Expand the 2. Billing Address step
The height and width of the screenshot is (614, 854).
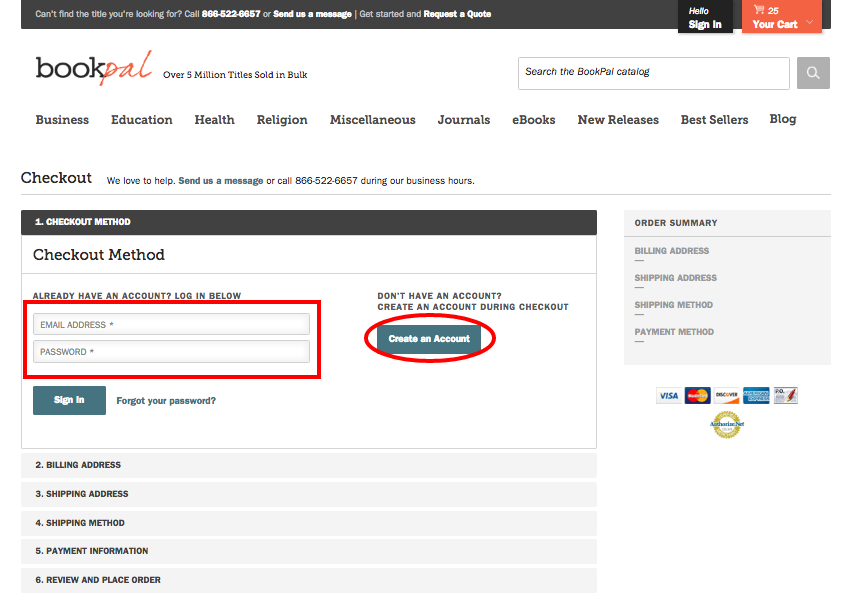tap(309, 465)
